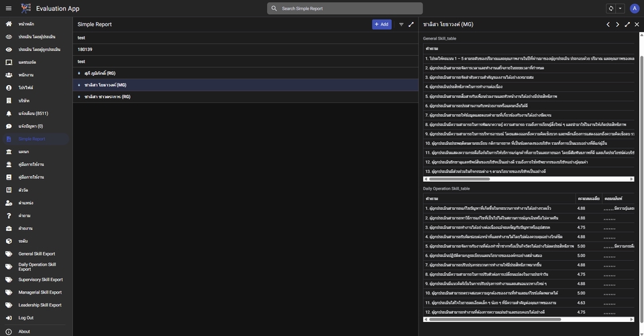The height and width of the screenshot is (336, 644).
Task: Toggle the hamburger navigation menu
Action: pyautogui.click(x=9, y=8)
